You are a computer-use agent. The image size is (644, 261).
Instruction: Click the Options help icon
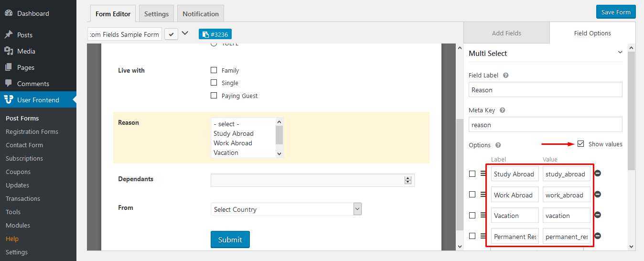(498, 145)
